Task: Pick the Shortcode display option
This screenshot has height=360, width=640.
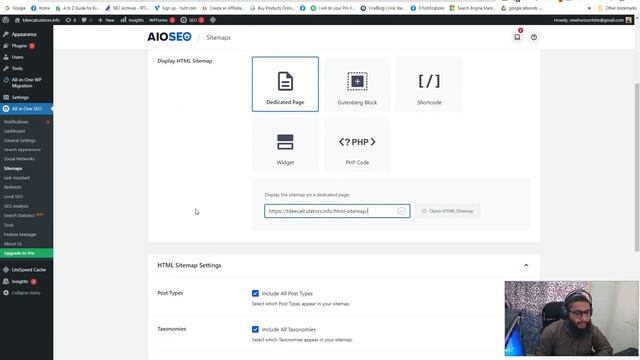Action: 429,84
